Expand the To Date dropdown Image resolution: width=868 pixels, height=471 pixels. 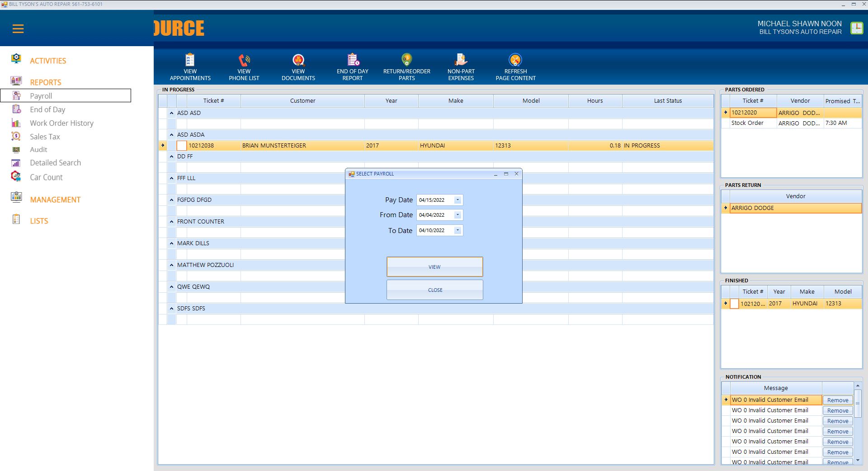(x=458, y=230)
